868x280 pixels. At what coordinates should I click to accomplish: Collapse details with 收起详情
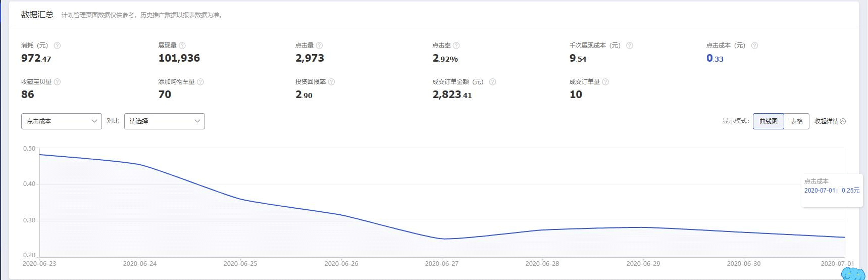click(830, 121)
